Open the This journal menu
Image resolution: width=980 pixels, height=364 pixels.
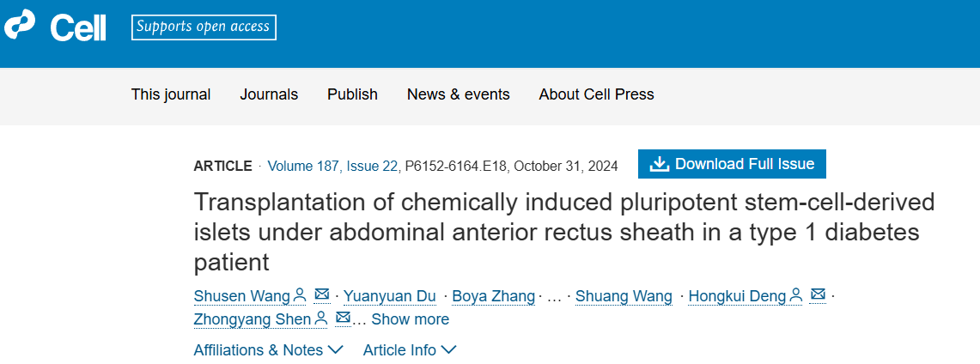(x=171, y=94)
